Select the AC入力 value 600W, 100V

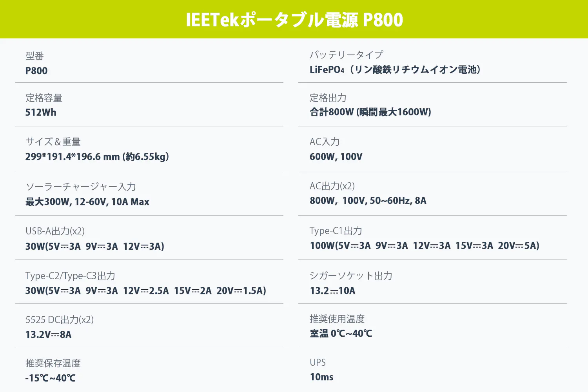coord(336,157)
